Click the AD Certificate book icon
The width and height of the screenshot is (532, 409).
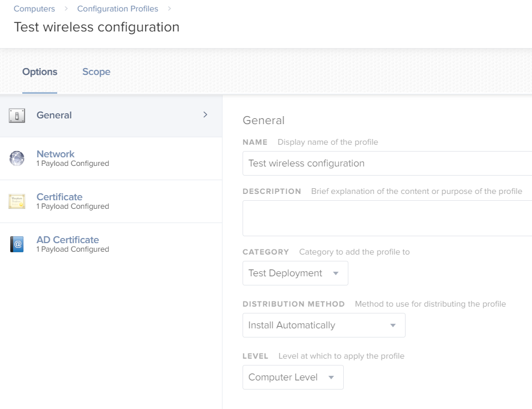click(x=17, y=244)
